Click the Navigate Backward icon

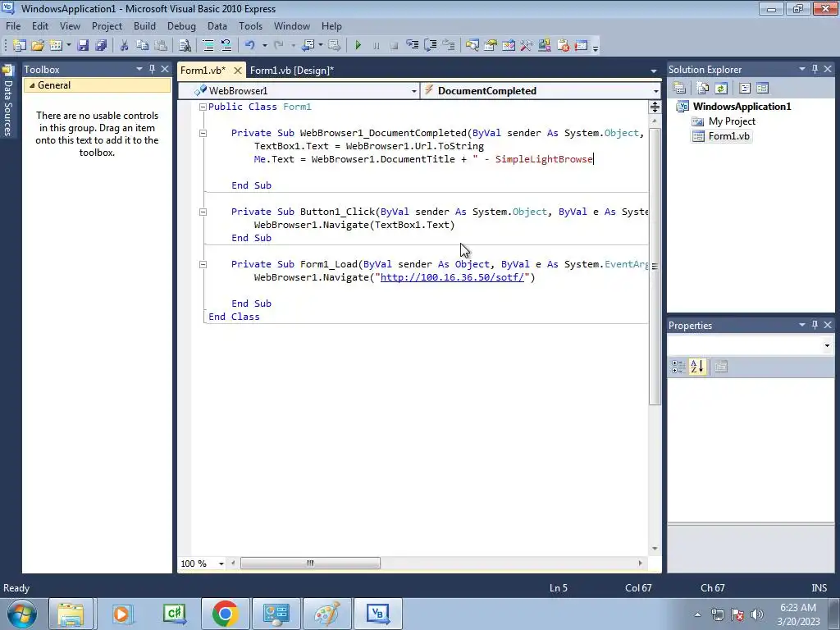pyautogui.click(x=308, y=46)
